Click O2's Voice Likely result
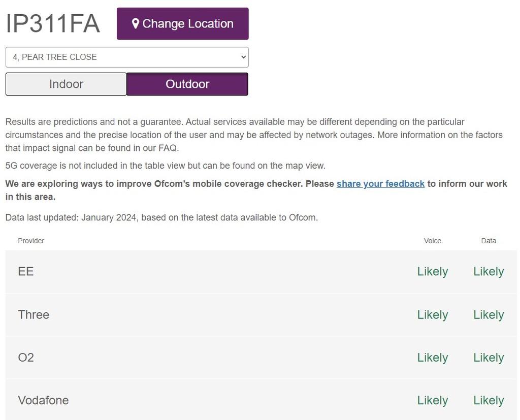 tap(433, 358)
